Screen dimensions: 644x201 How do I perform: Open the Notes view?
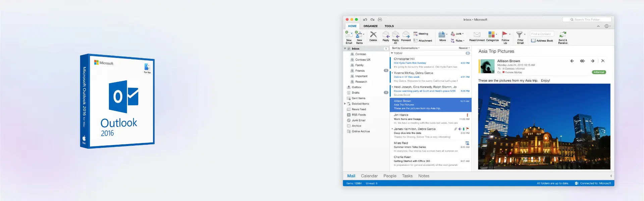point(424,176)
